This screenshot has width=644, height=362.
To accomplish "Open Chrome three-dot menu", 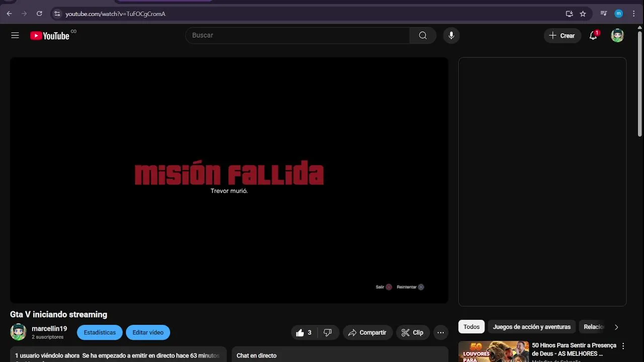I will [x=633, y=14].
